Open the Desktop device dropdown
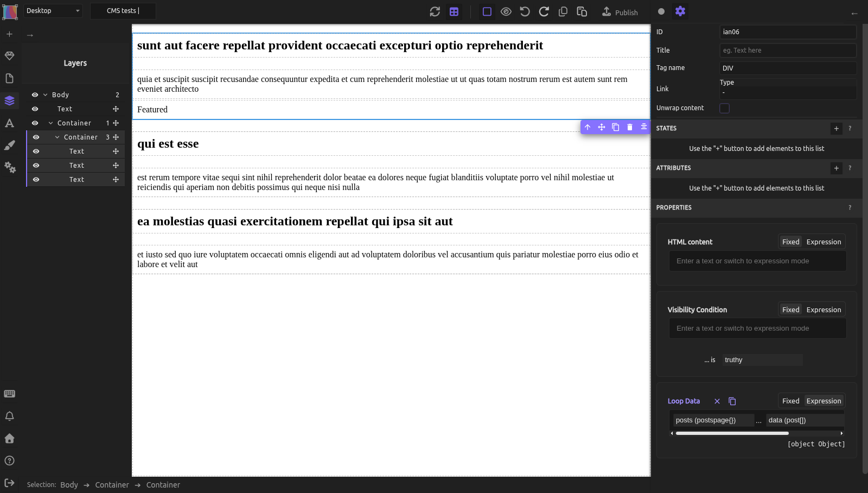 [x=53, y=10]
